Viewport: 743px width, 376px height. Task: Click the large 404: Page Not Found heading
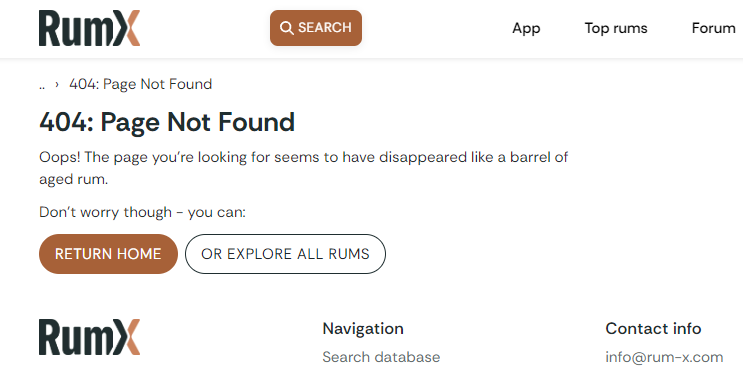point(167,122)
